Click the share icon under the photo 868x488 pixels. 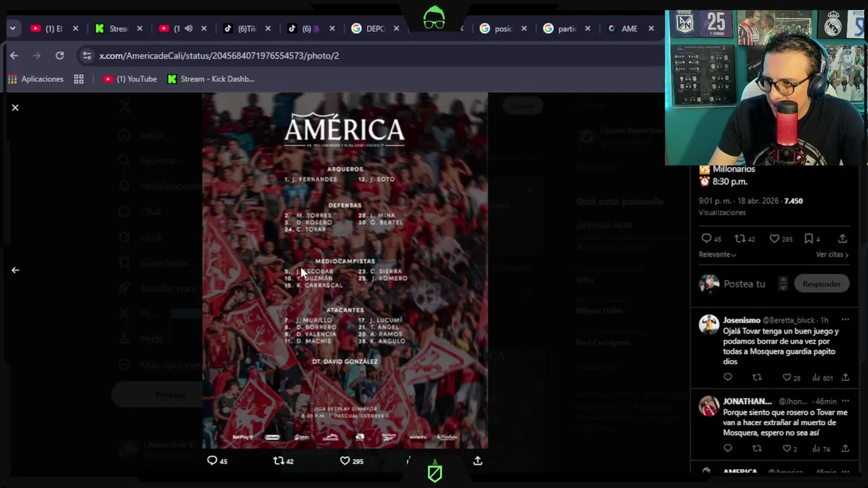tap(477, 461)
